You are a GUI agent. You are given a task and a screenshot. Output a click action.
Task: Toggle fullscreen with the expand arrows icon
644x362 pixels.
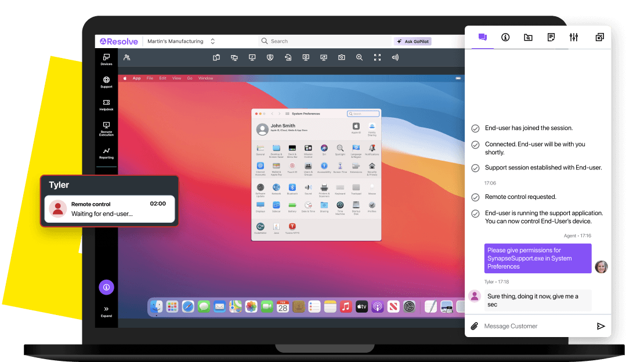pos(377,57)
